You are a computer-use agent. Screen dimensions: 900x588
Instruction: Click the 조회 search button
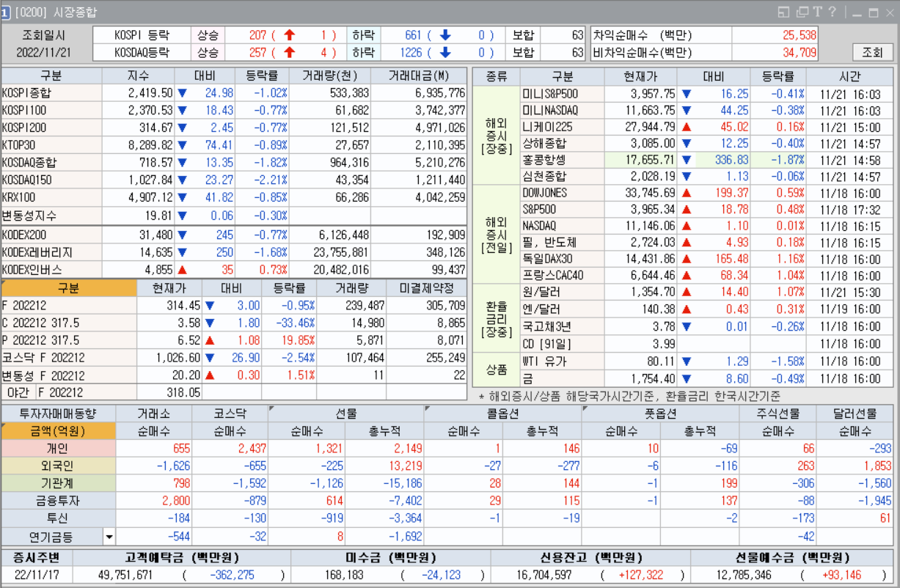[x=872, y=52]
